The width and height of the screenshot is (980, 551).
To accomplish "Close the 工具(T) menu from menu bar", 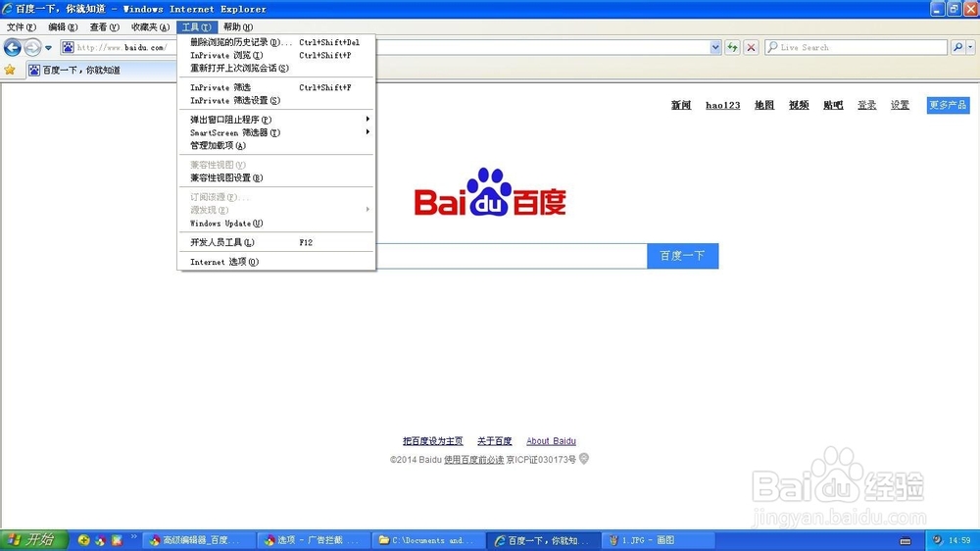I will click(196, 26).
